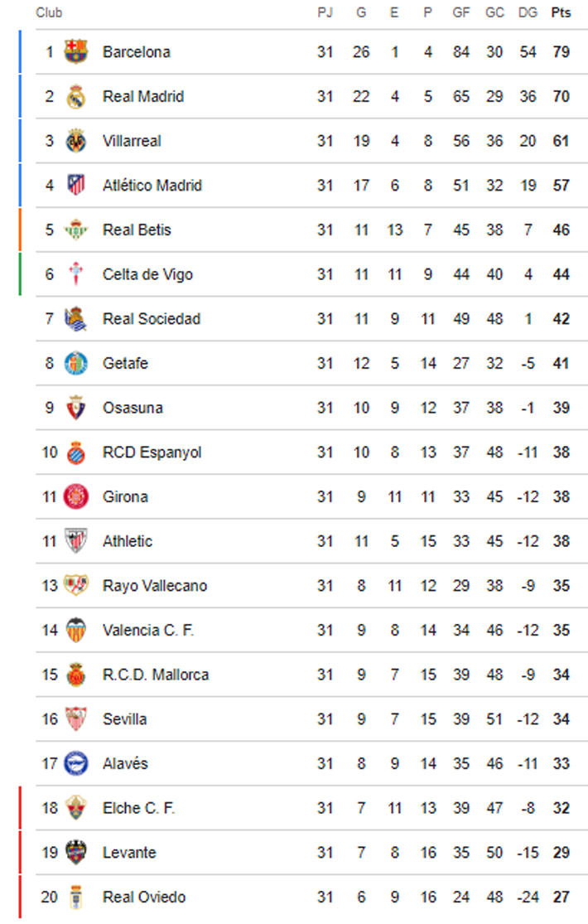Select the Getafe blue crest
This screenshot has height=924, width=588.
click(76, 363)
